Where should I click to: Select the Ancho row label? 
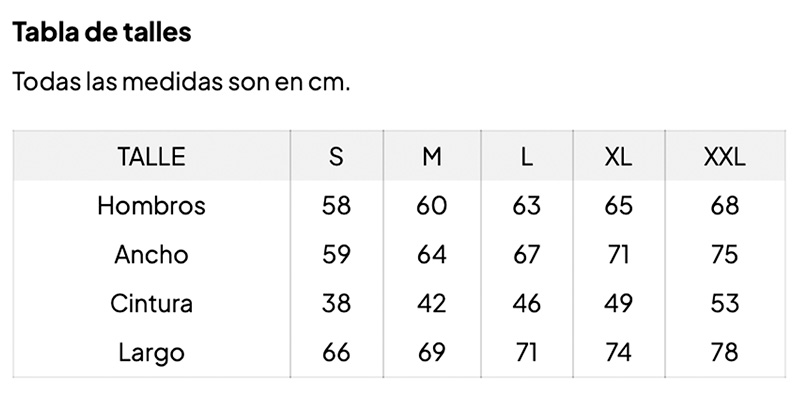click(x=151, y=255)
